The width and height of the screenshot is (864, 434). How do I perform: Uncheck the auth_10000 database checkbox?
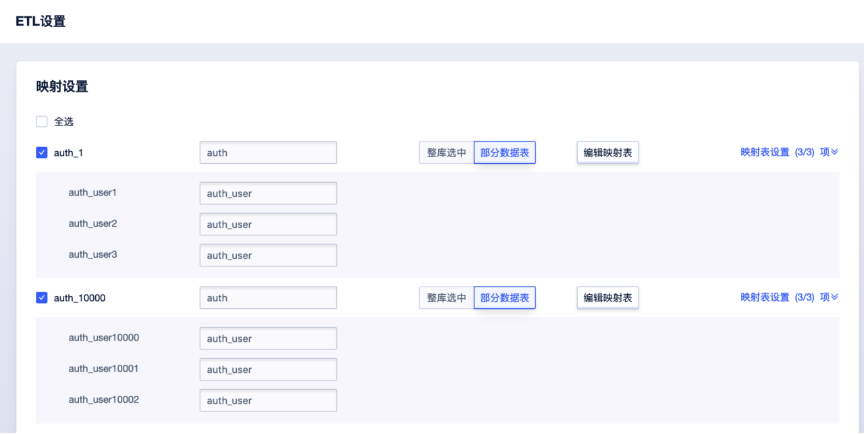(x=42, y=298)
